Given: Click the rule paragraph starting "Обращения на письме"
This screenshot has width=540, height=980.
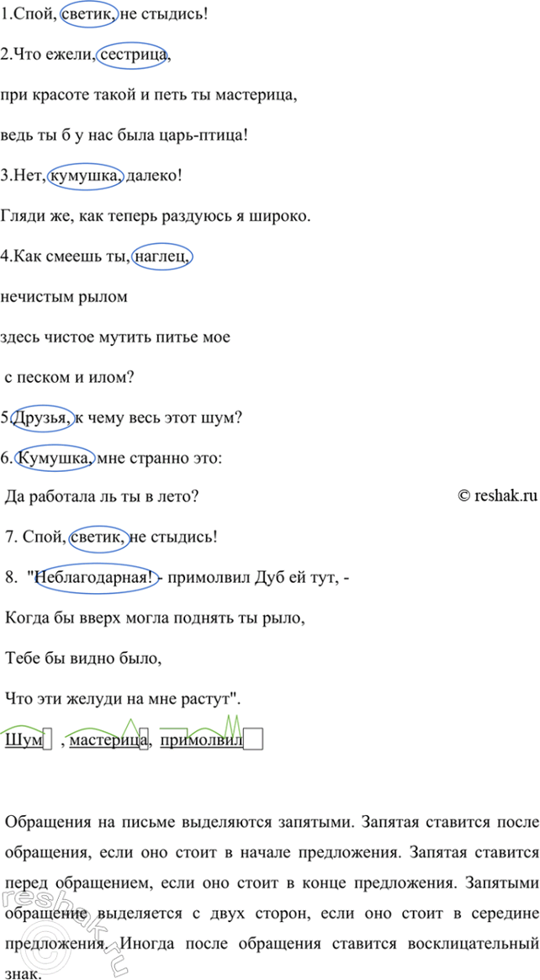Looking at the screenshot, I should [x=270, y=891].
